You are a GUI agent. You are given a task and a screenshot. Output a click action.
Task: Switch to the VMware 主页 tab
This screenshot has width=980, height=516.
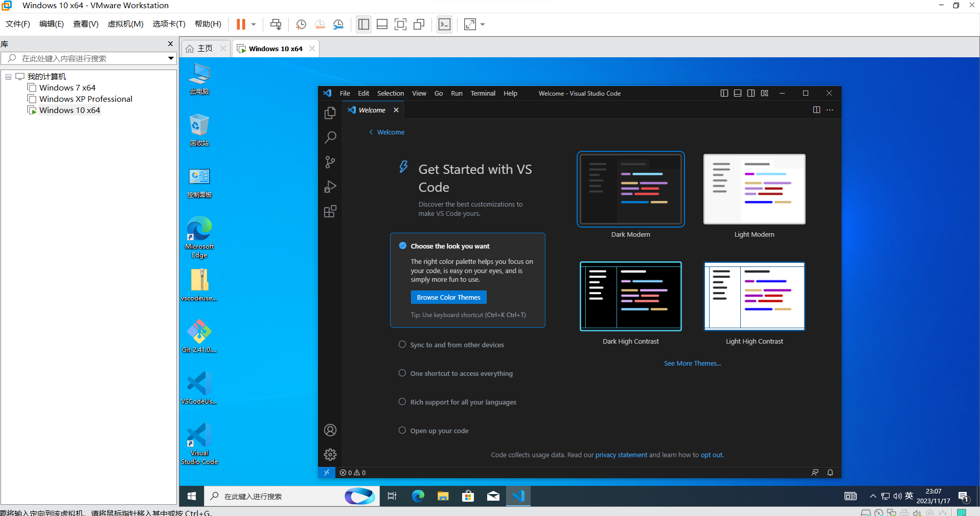click(x=205, y=49)
